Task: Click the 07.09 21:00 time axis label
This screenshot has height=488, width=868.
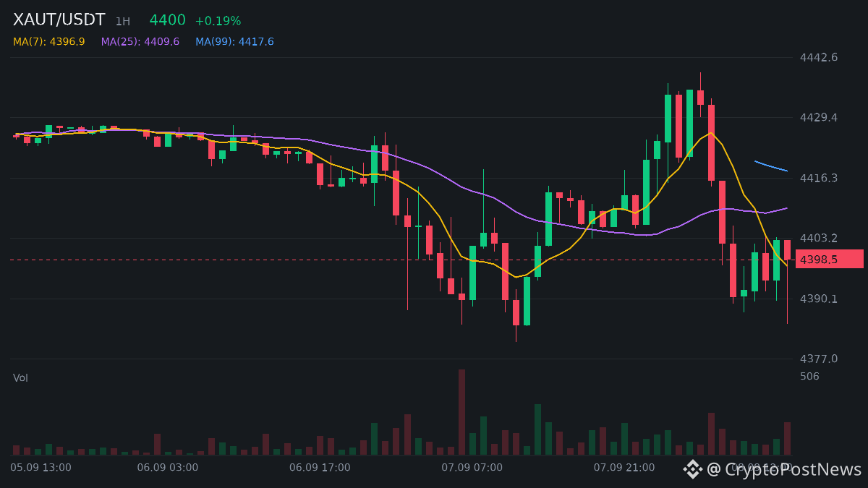Action: pyautogui.click(x=624, y=468)
